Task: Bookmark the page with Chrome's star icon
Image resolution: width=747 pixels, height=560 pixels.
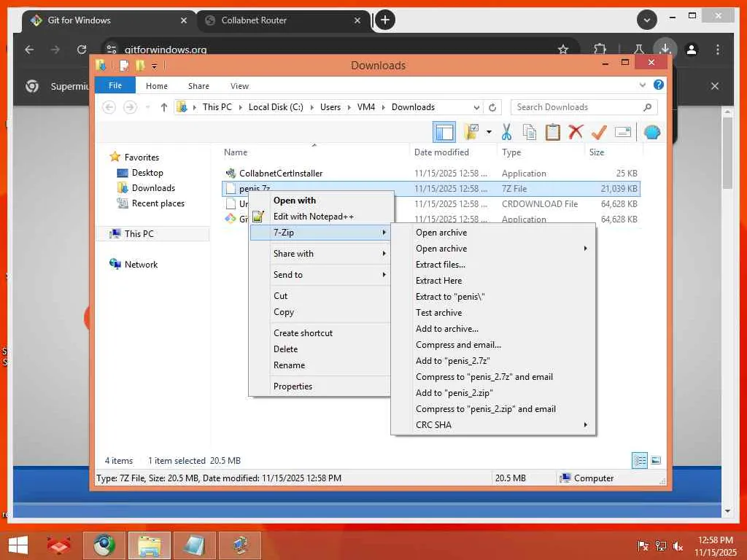Action: tap(563, 50)
